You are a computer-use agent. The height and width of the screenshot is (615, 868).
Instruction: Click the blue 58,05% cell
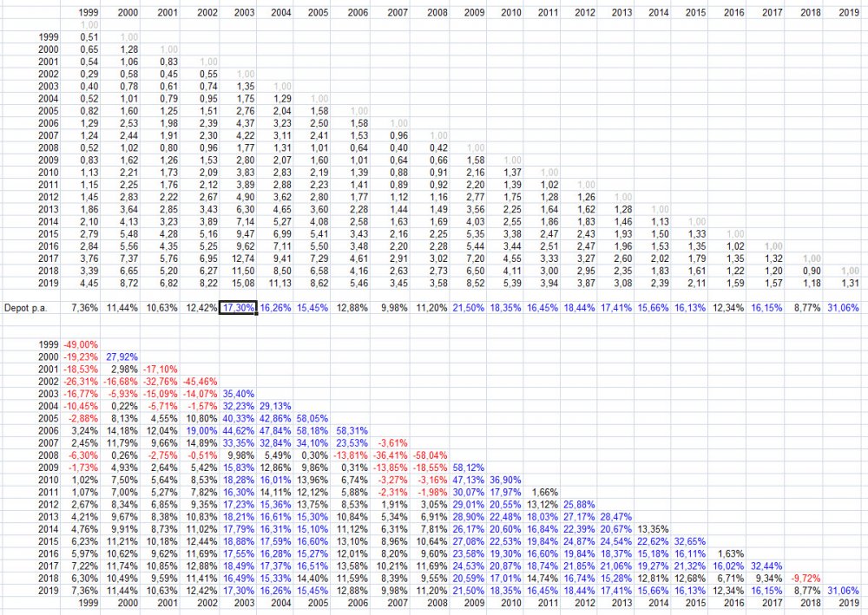pyautogui.click(x=312, y=418)
